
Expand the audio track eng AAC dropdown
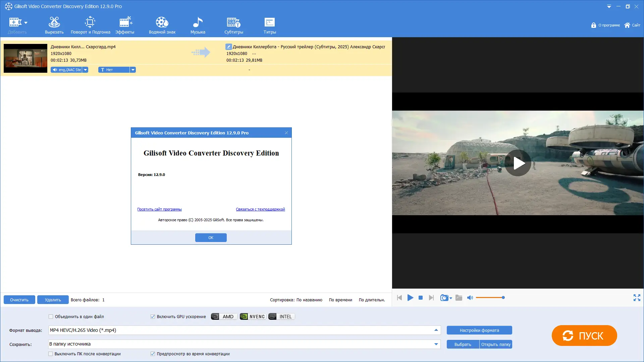(x=86, y=70)
